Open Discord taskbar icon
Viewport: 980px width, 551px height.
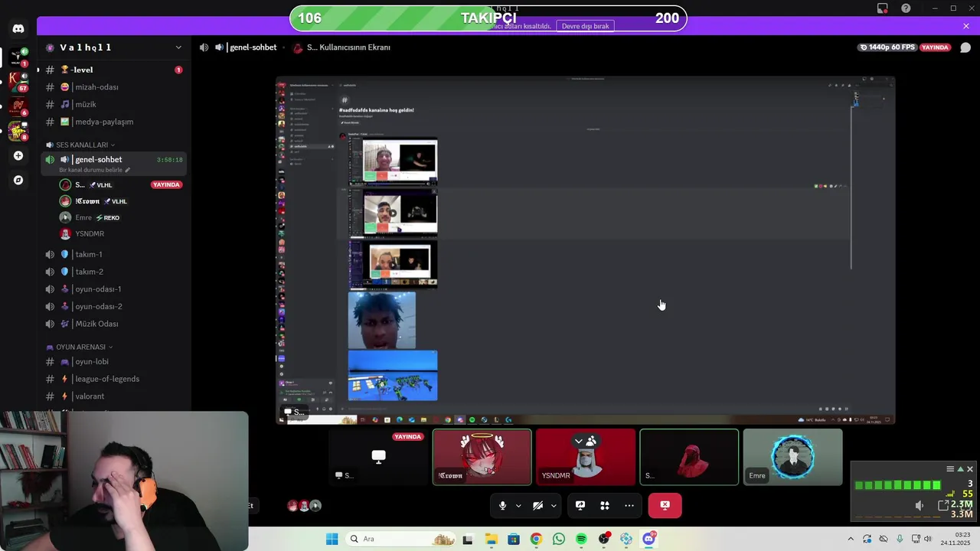point(649,539)
